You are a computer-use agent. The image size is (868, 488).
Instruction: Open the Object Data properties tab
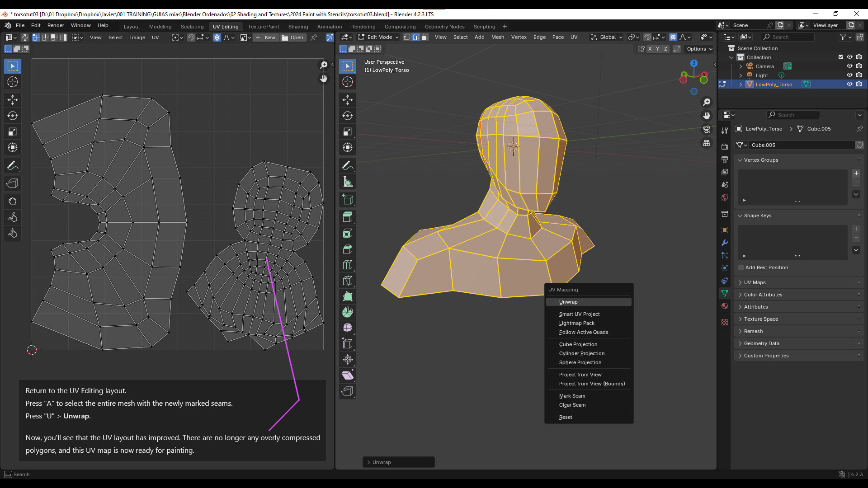click(725, 293)
